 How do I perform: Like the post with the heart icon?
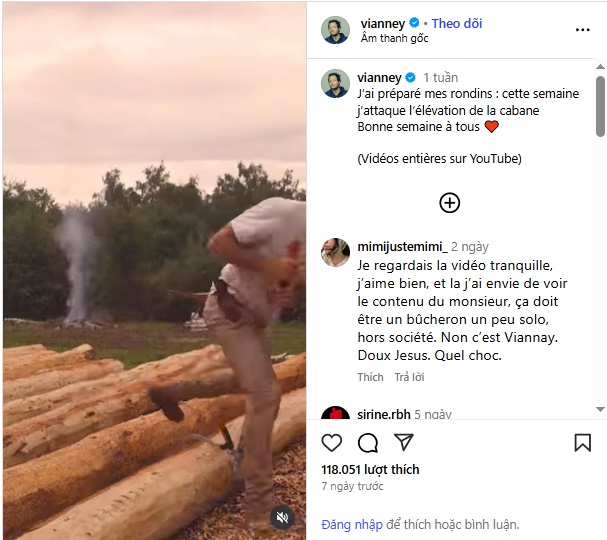point(332,442)
